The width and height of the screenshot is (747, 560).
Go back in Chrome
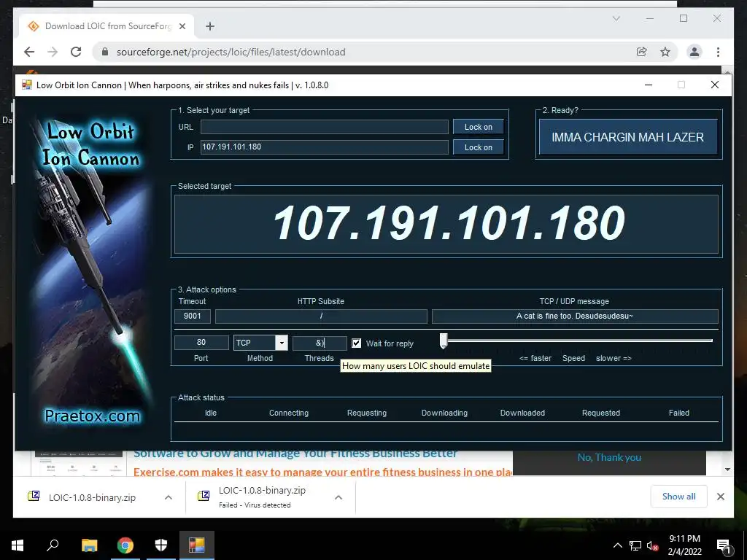pyautogui.click(x=29, y=52)
